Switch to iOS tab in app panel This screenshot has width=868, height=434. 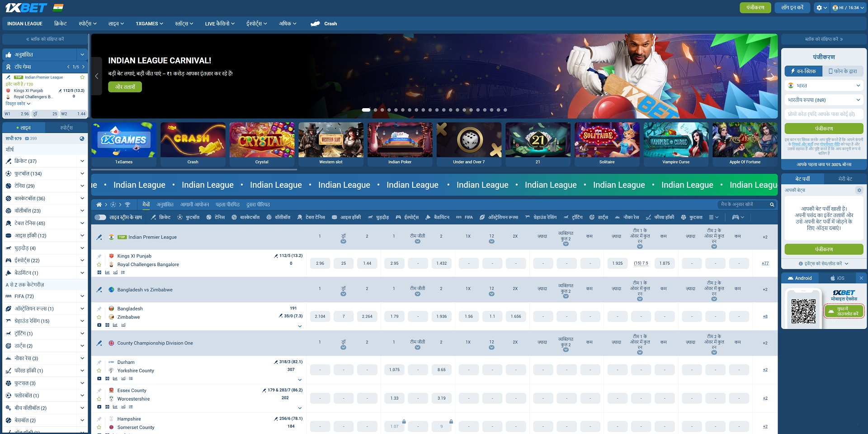pyautogui.click(x=837, y=278)
